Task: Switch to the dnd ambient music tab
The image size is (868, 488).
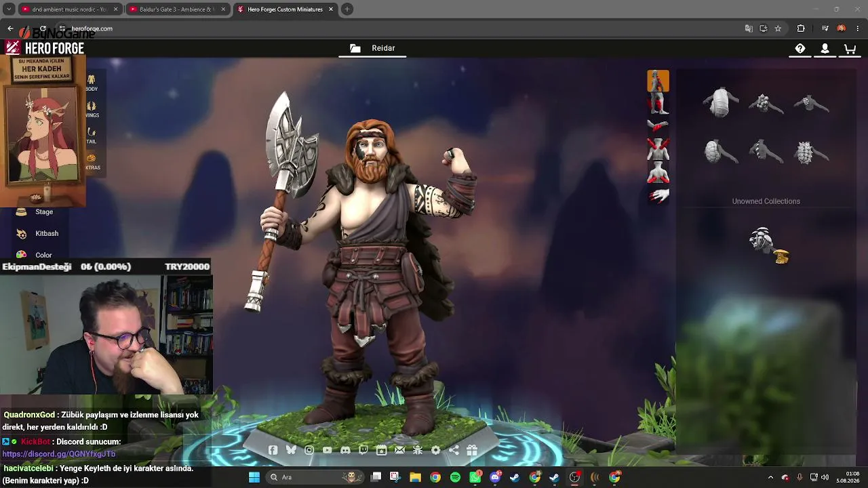Action: [70, 9]
